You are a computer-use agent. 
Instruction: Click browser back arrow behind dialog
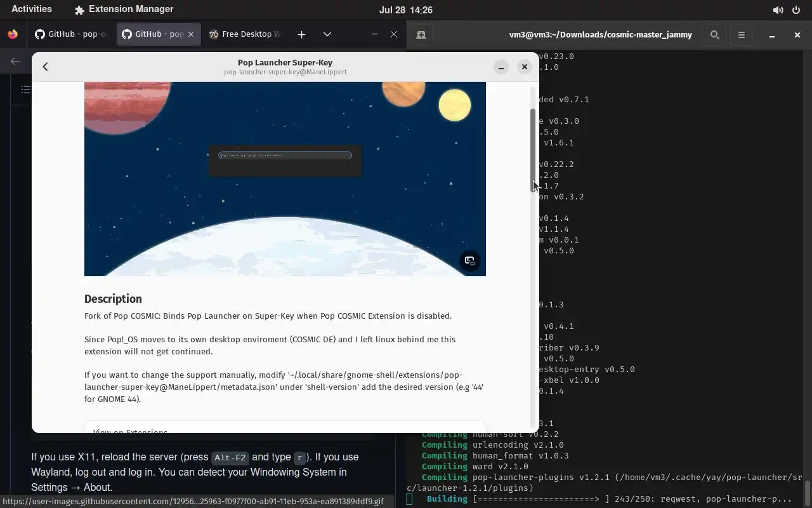(x=15, y=62)
